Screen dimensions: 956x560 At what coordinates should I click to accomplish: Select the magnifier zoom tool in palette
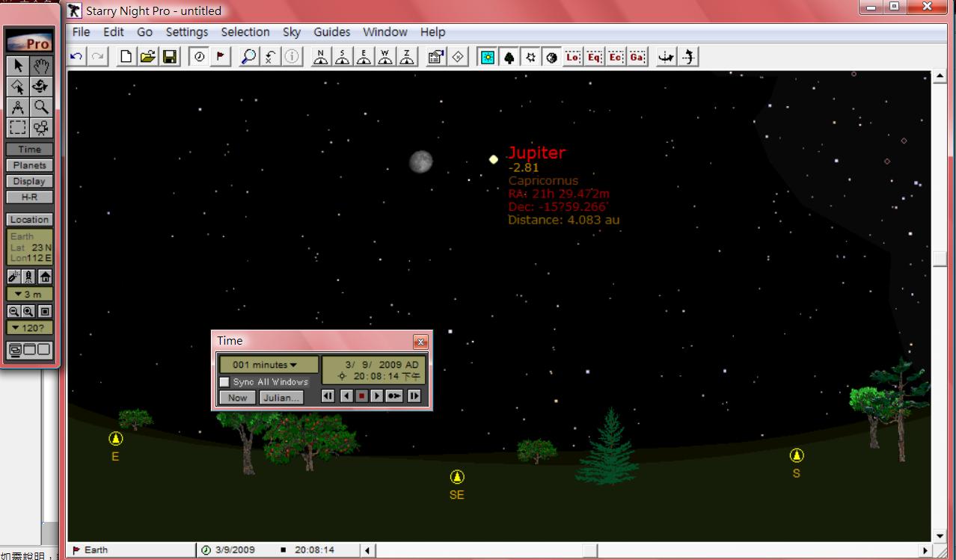[41, 107]
